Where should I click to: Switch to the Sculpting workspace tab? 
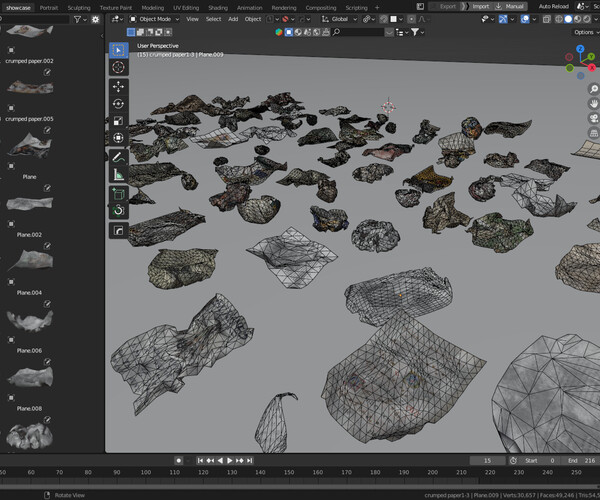(x=79, y=8)
